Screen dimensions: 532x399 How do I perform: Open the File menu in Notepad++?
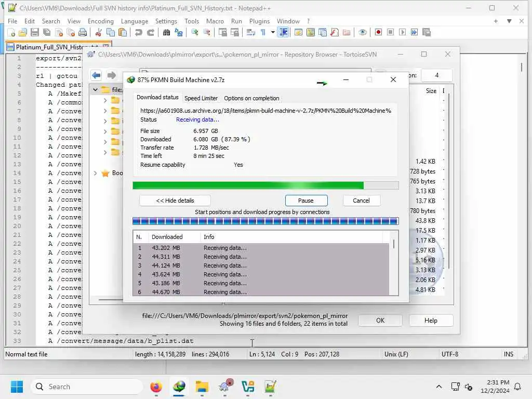(x=12, y=21)
